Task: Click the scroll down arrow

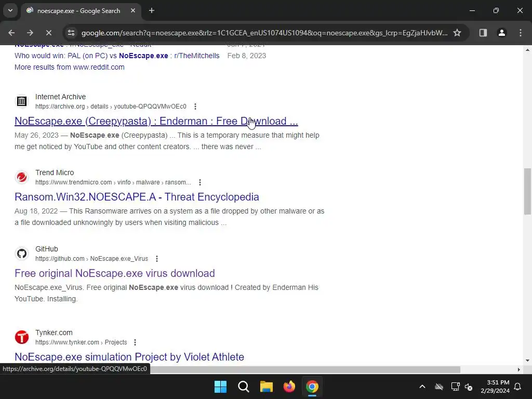Action: [x=527, y=361]
